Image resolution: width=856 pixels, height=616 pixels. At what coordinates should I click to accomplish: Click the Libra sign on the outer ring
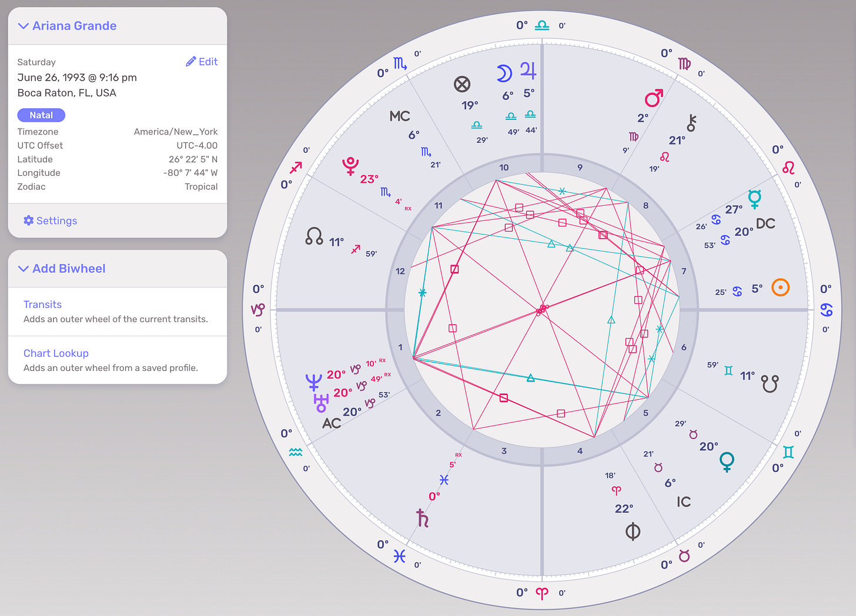[542, 25]
